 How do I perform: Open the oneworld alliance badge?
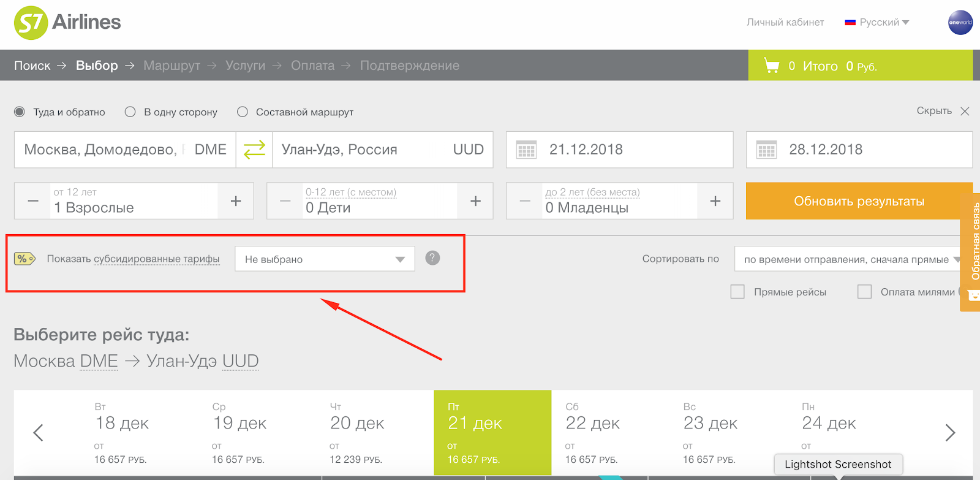pos(960,23)
